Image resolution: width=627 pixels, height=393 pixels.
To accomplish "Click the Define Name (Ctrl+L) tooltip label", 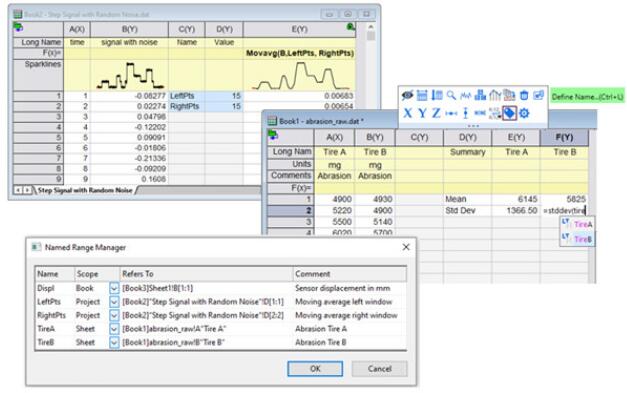I will [x=587, y=97].
